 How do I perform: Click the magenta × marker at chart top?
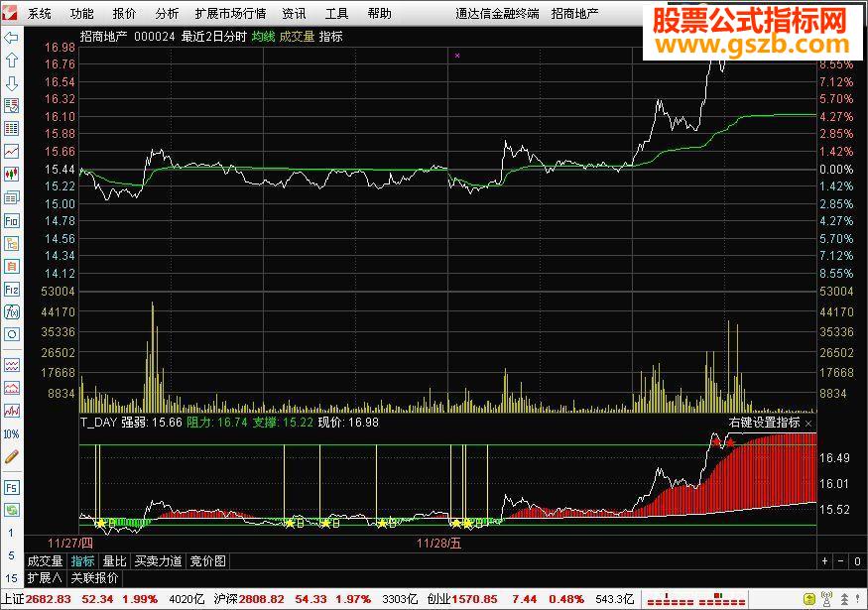(x=457, y=56)
